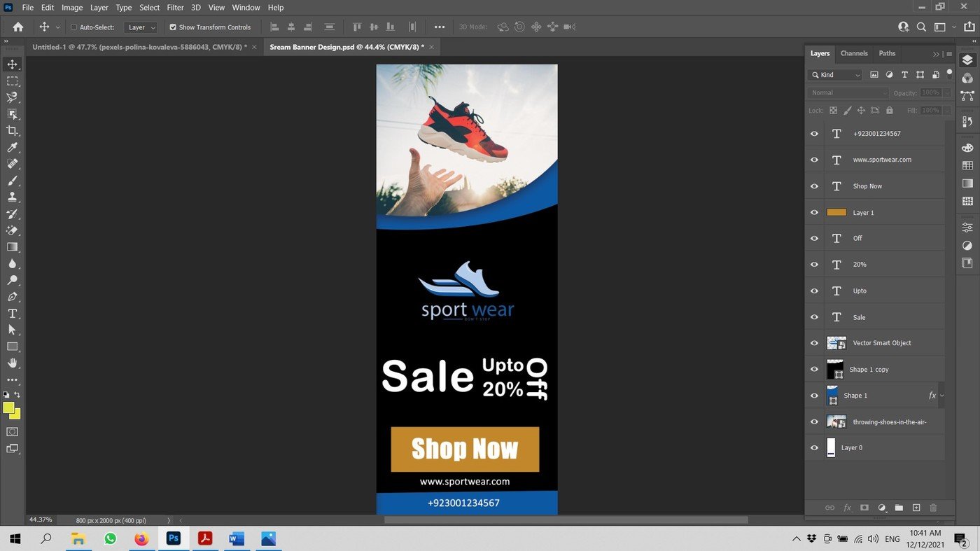The width and height of the screenshot is (980, 551).
Task: Enable the Auto-Select checkbox
Action: tap(73, 27)
